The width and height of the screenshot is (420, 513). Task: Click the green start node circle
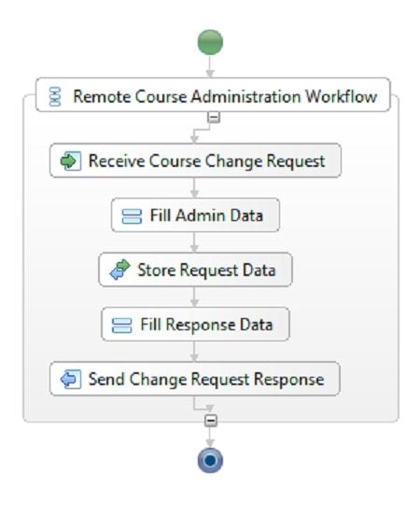tap(210, 43)
